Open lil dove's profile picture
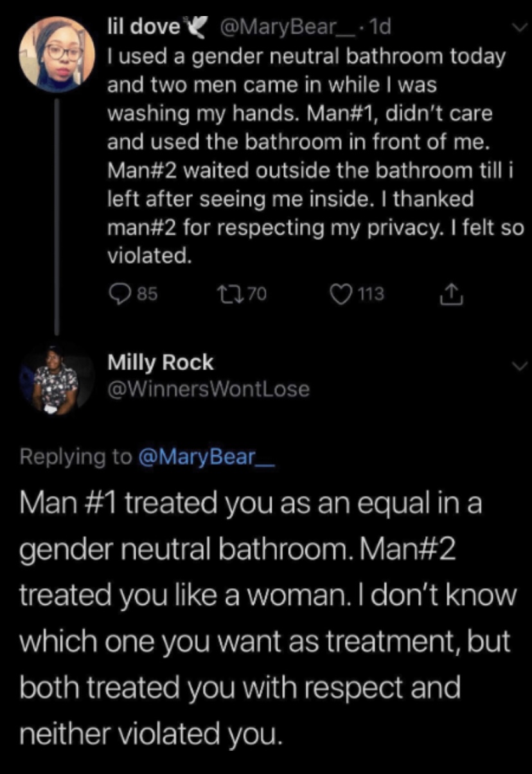532x774 pixels. (x=57, y=53)
